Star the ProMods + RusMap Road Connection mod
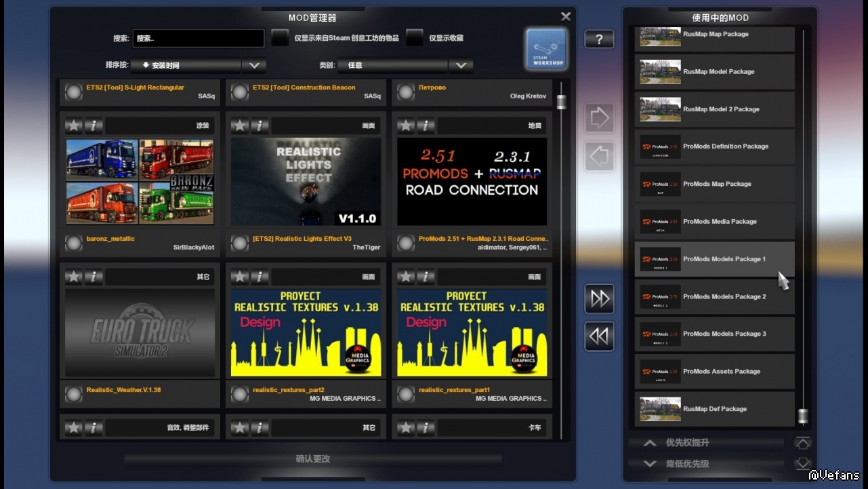Viewport: 868px width, 489px height. pos(406,125)
